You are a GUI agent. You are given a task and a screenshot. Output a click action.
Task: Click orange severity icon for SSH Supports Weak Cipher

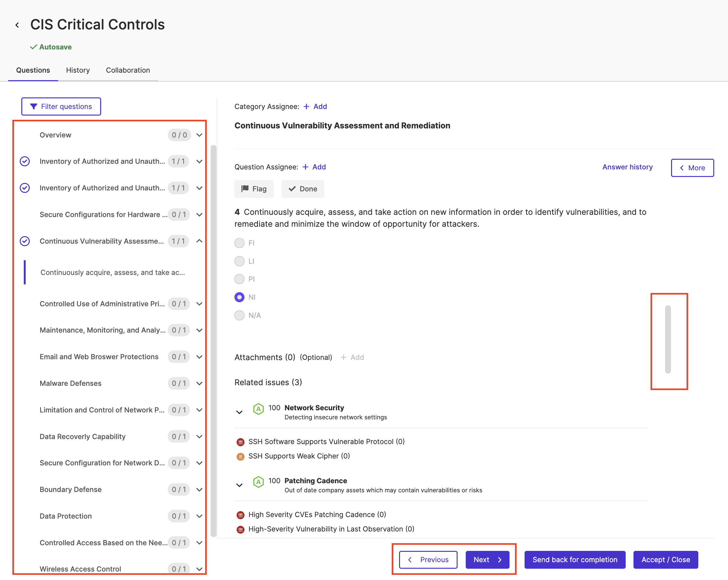[240, 457]
